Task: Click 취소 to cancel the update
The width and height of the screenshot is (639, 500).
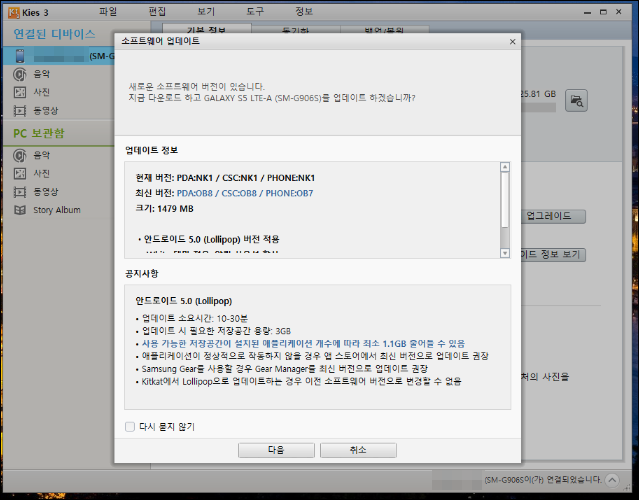Action: coord(358,450)
